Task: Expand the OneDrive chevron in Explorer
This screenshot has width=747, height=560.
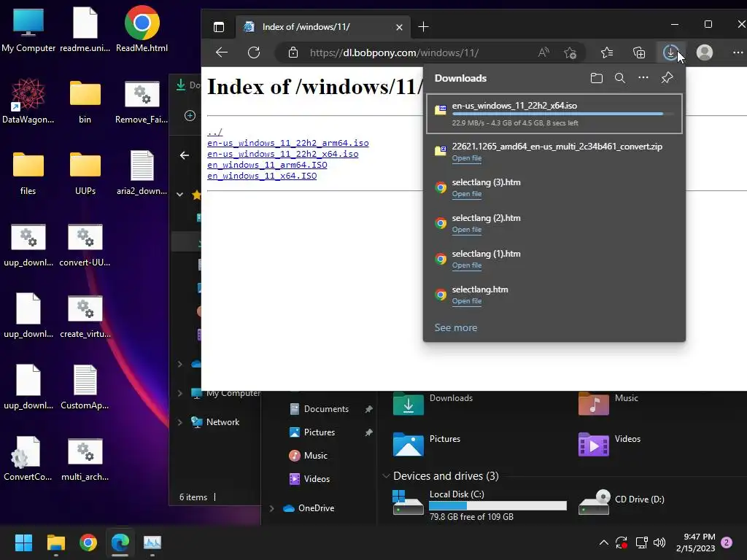Action: pyautogui.click(x=271, y=508)
